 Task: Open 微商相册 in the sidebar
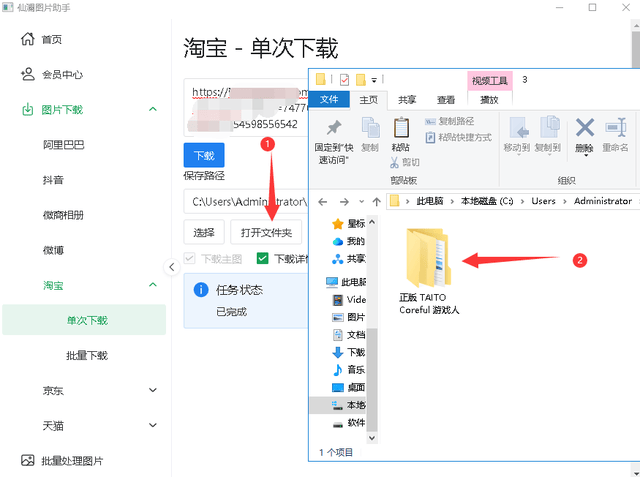63,215
